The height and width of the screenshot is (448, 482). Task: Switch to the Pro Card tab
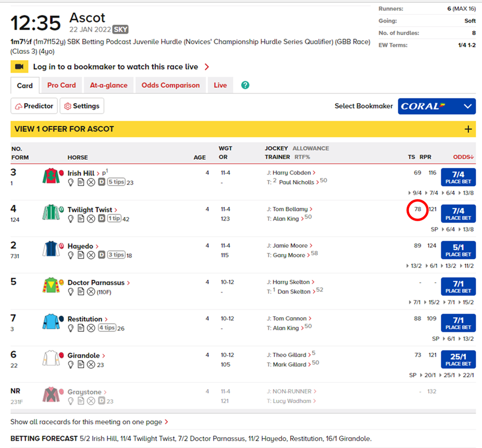click(x=62, y=85)
